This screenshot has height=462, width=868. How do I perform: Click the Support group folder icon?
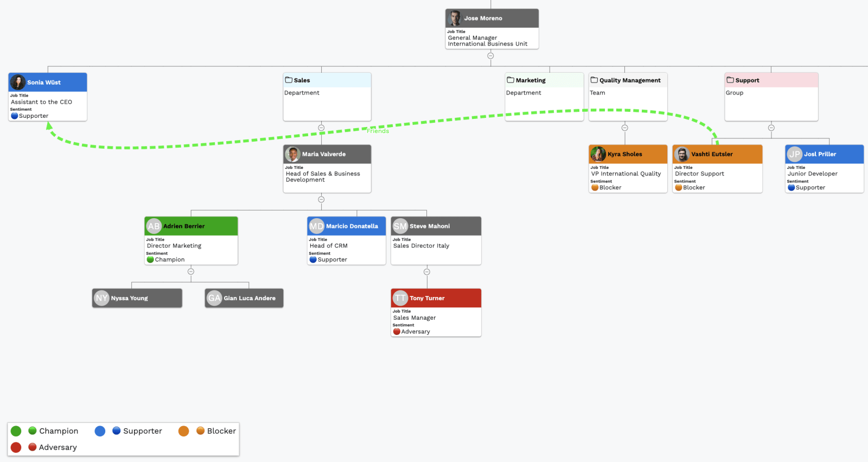730,80
